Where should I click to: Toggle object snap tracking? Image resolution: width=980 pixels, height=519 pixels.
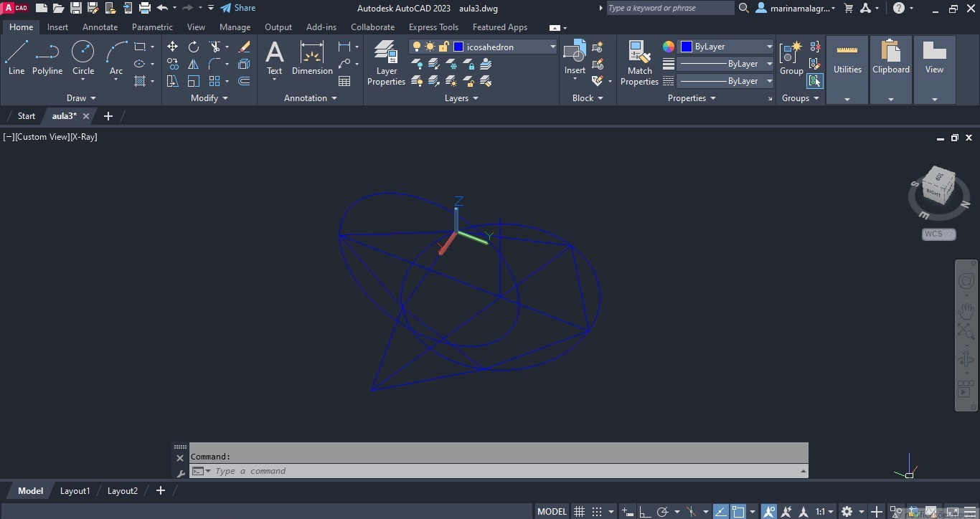point(720,512)
